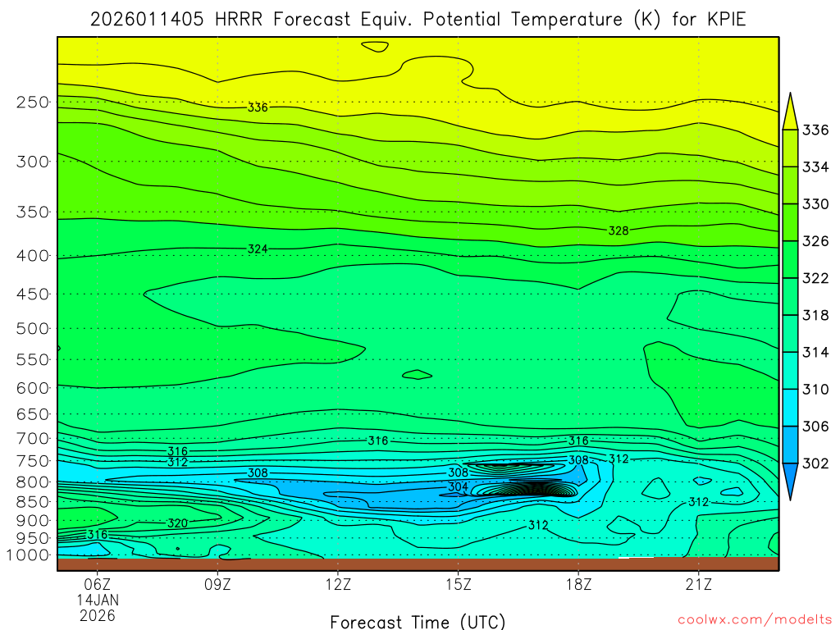Select the 18Z time axis label
The image size is (840, 630).
[578, 584]
